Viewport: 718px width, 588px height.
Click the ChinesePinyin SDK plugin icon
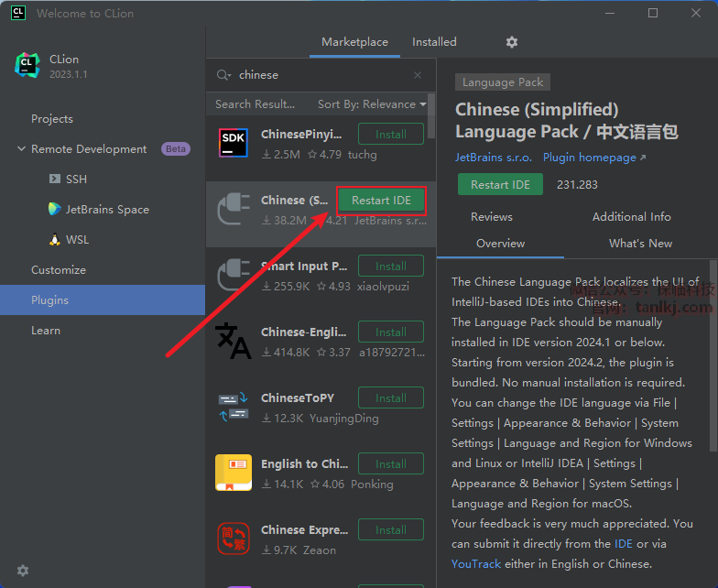234,143
